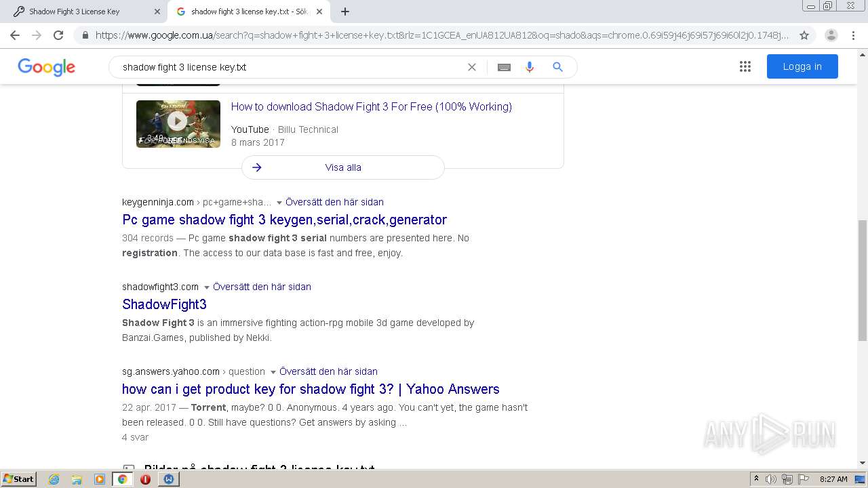Show hidden system tray icons
Viewport: 868px width, 488px height.
756,479
